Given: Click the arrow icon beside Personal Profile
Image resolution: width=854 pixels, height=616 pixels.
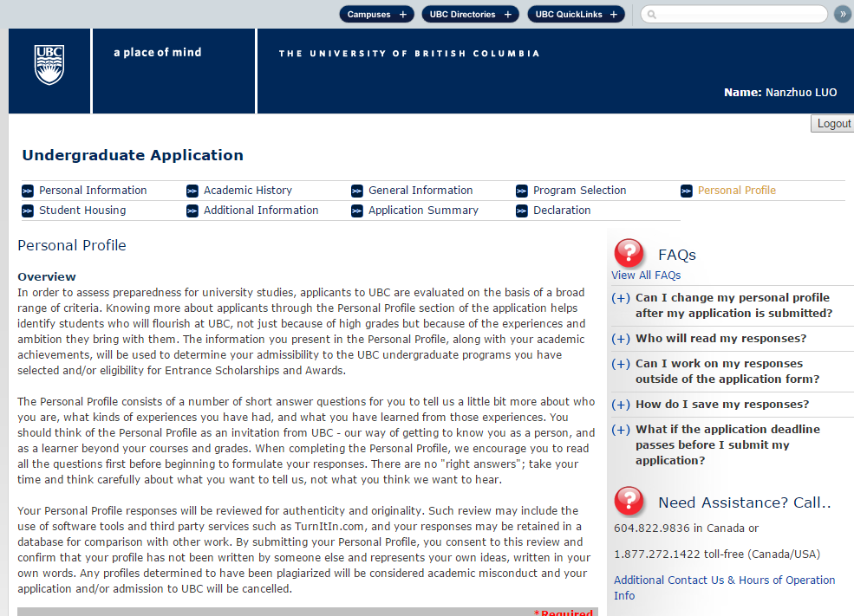Looking at the screenshot, I should click(x=687, y=191).
